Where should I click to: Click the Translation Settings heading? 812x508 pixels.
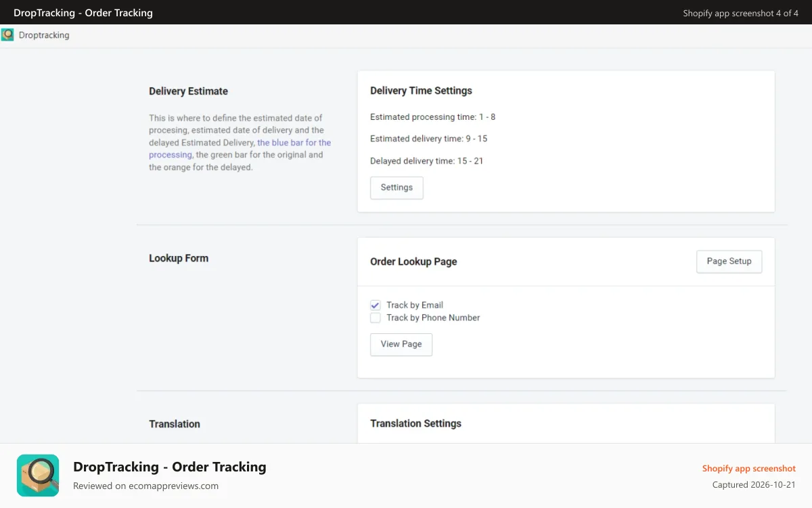coord(415,423)
